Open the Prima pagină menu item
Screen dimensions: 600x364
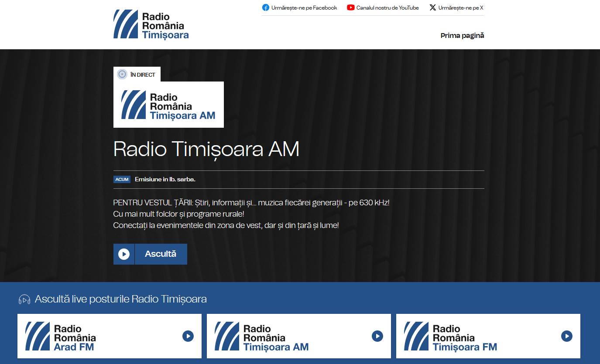(x=462, y=36)
